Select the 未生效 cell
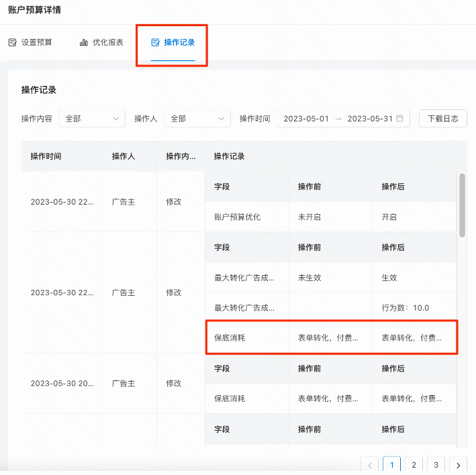The width and height of the screenshot is (476, 475). pyautogui.click(x=330, y=278)
